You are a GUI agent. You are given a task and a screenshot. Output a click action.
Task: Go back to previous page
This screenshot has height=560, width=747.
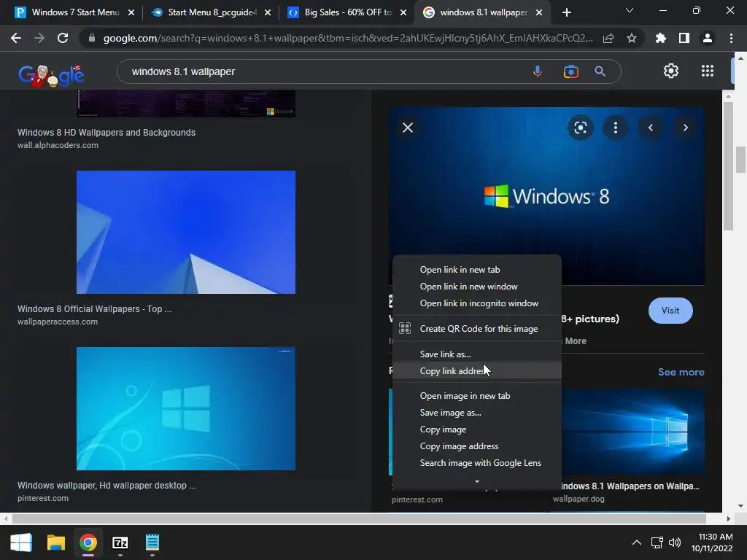16,38
